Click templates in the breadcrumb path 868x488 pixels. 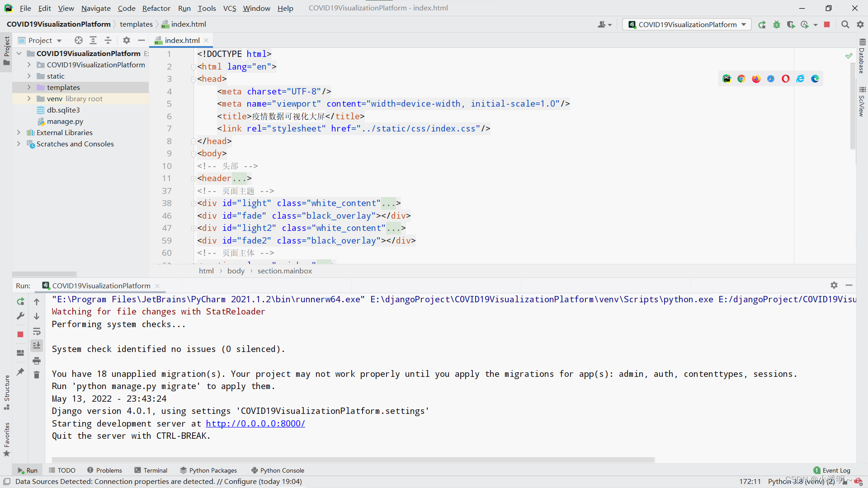(x=136, y=24)
